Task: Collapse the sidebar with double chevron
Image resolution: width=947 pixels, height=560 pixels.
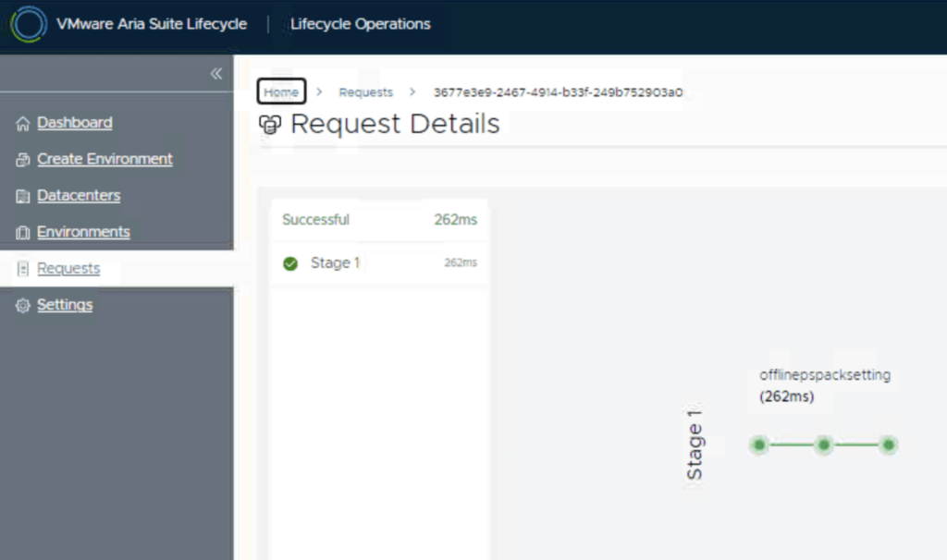Action: 215,74
